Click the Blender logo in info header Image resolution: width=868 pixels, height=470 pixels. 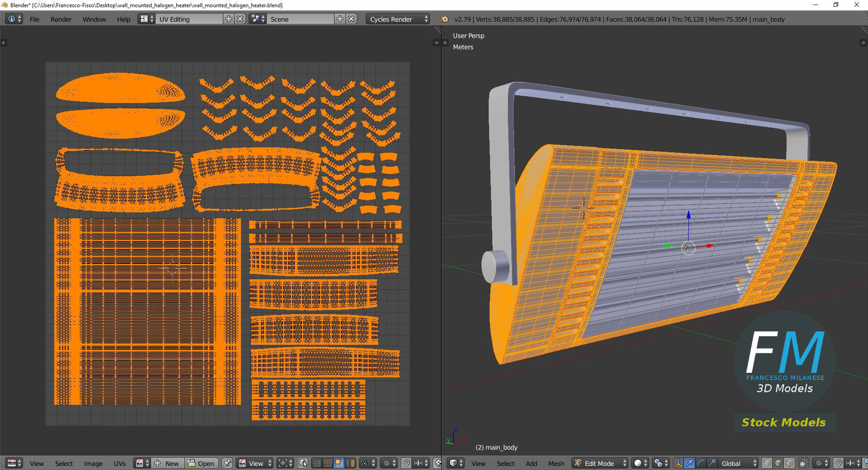(x=444, y=19)
